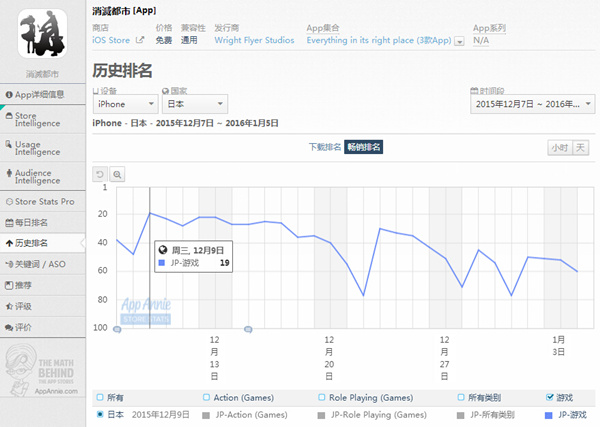Open Wright Flyer Studios publisher link
This screenshot has height=427, width=600.
coord(254,40)
